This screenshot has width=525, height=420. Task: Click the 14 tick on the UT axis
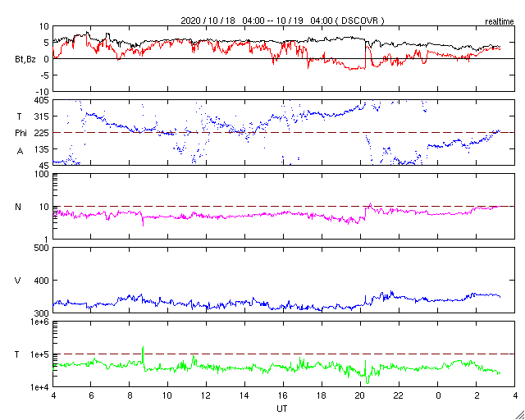(x=244, y=395)
